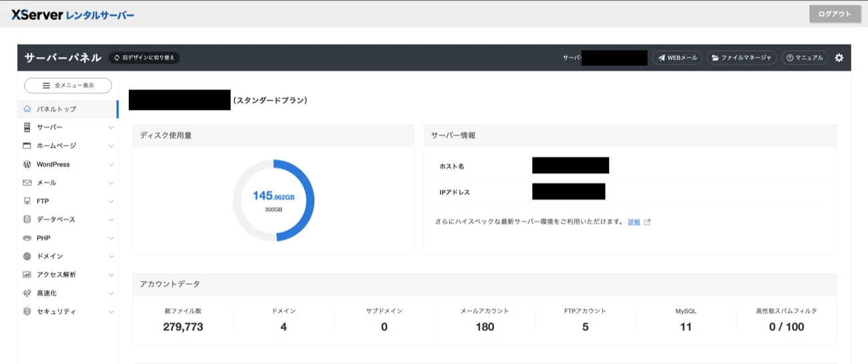
Task: Click the PHP icon in sidebar
Action: 27,238
